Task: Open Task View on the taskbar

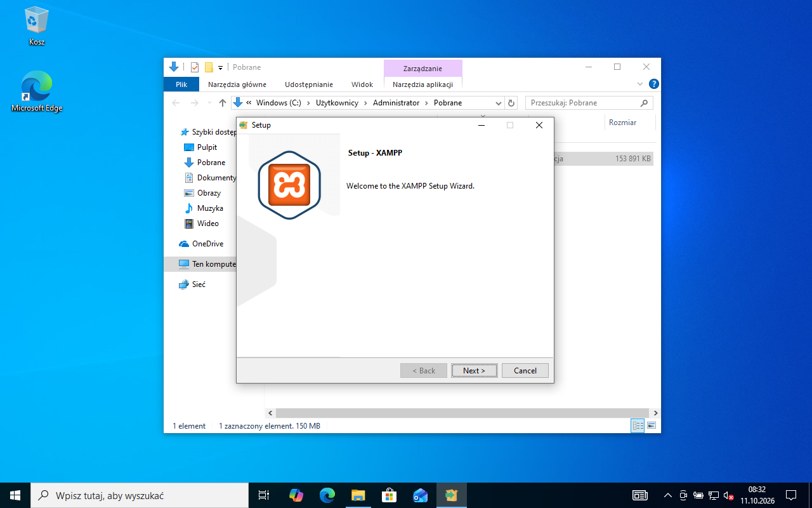Action: click(264, 495)
